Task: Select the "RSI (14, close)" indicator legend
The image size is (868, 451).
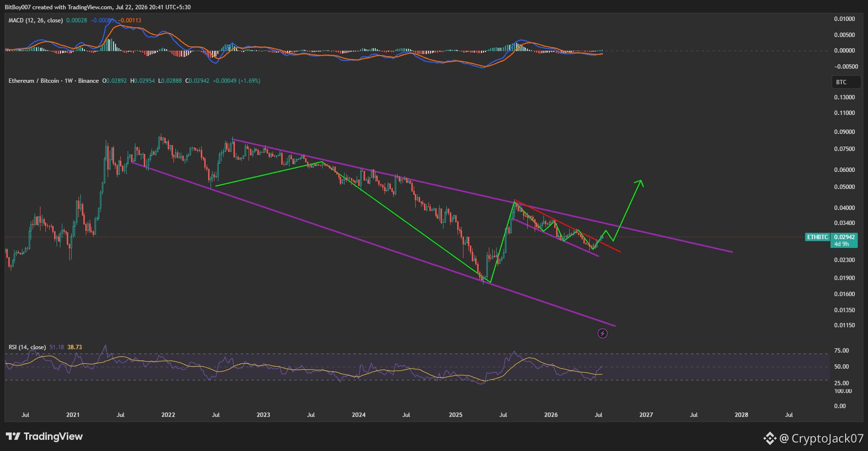Action: pyautogui.click(x=27, y=347)
